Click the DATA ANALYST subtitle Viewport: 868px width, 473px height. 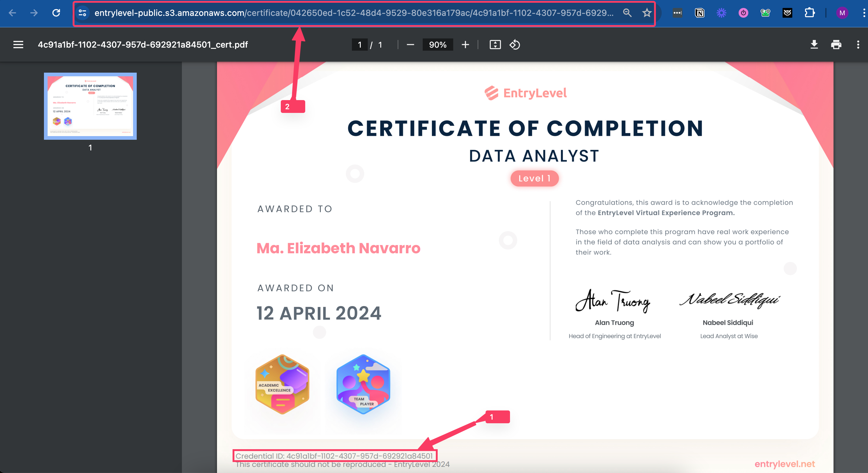(534, 156)
